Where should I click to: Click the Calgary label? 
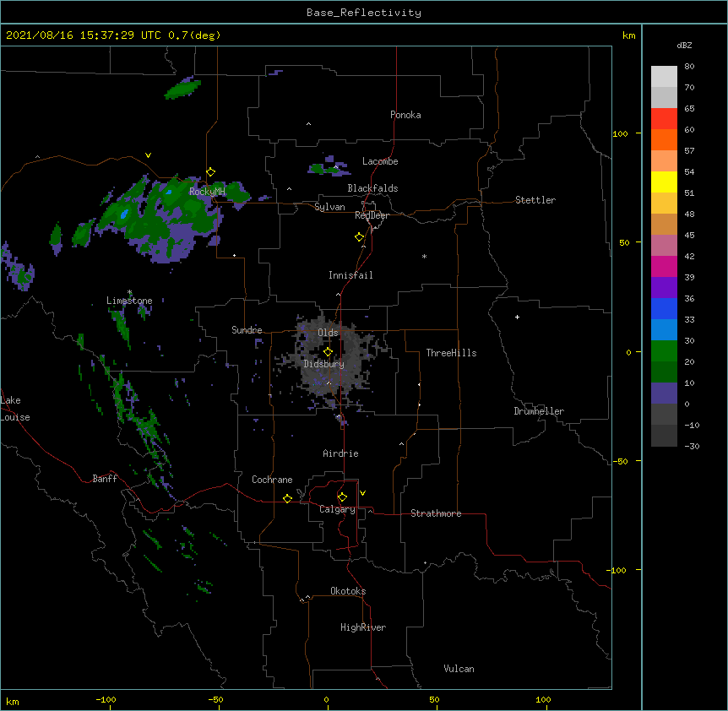pos(337,509)
